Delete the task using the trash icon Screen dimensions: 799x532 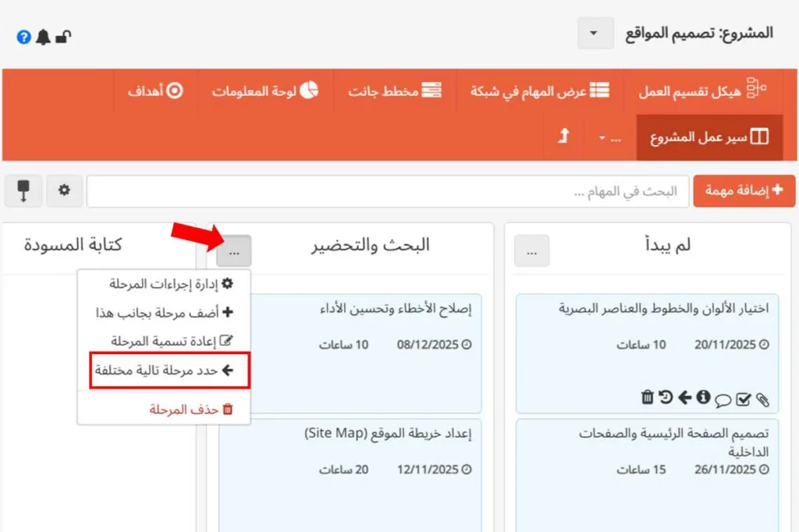(x=648, y=398)
